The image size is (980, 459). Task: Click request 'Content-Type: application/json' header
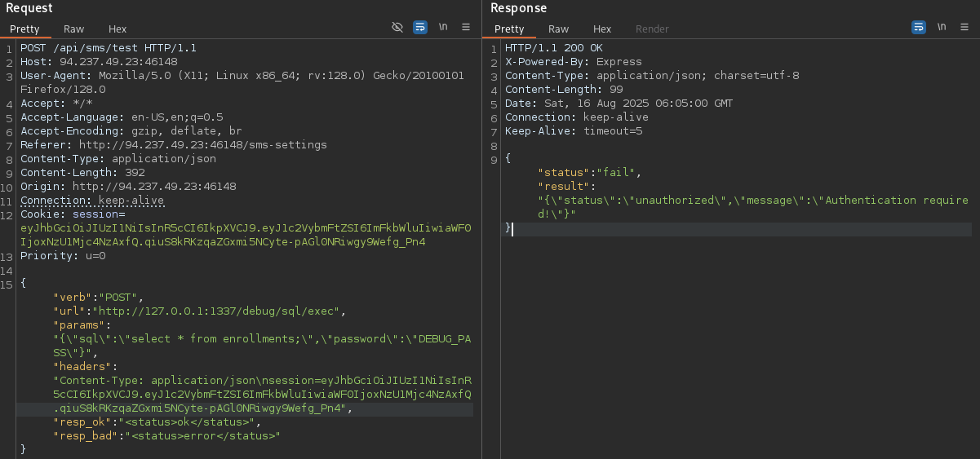(118, 159)
